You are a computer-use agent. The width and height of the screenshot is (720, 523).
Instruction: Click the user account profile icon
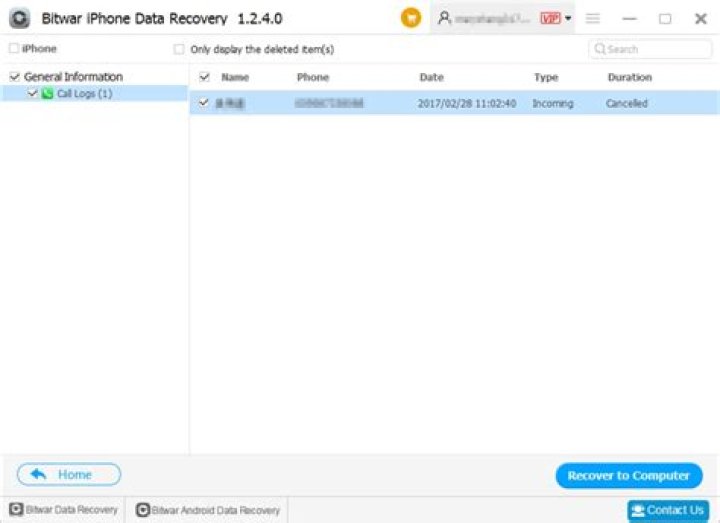445,18
